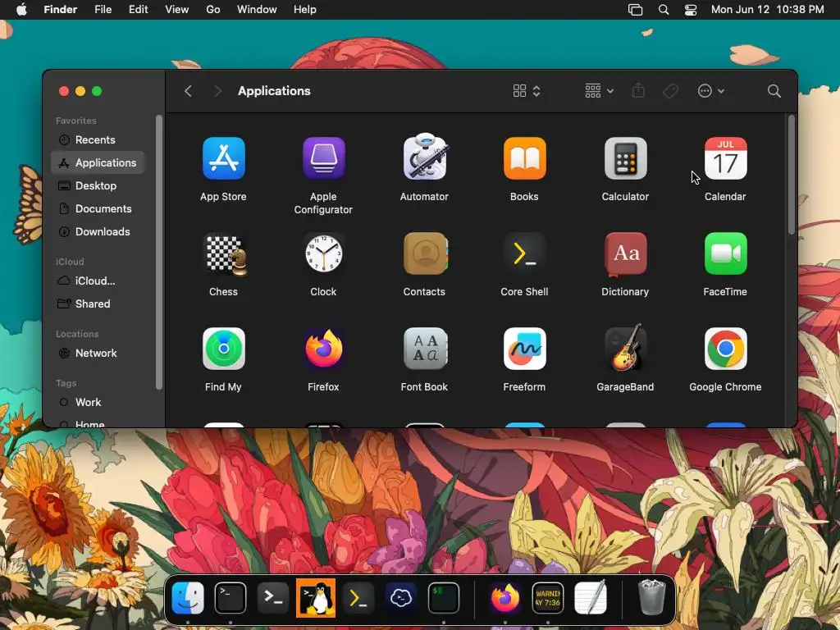This screenshot has width=840, height=630.
Task: Click the Finder search magnifier icon
Action: 774,91
